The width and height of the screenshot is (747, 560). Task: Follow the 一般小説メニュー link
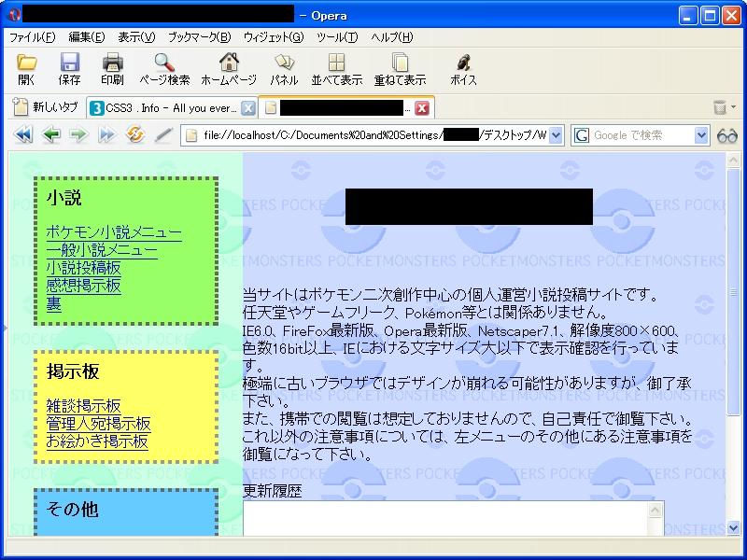click(x=102, y=250)
